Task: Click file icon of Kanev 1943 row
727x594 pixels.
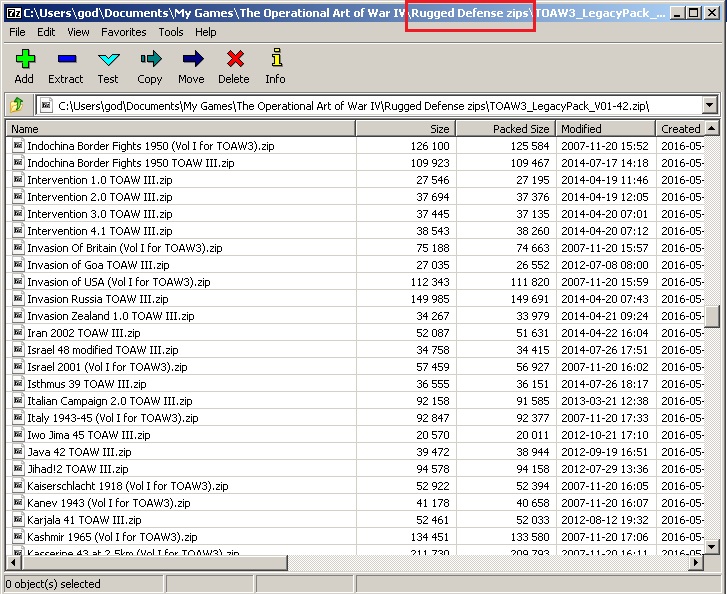Action: [x=18, y=502]
